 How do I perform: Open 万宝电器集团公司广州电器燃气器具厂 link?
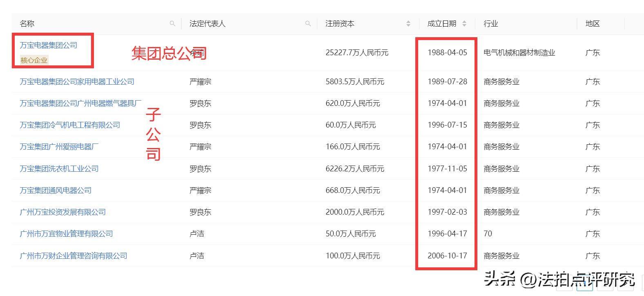pyautogui.click(x=80, y=103)
